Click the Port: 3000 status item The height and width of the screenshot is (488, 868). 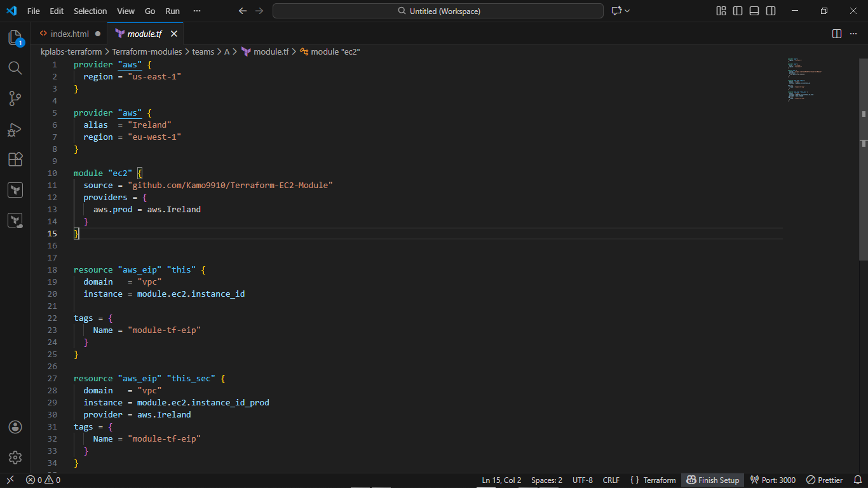click(x=773, y=480)
